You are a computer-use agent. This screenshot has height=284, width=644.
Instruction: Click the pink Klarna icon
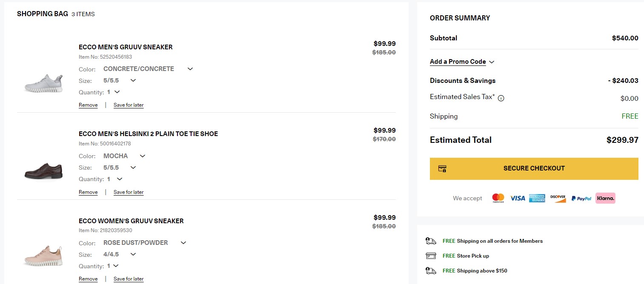605,198
